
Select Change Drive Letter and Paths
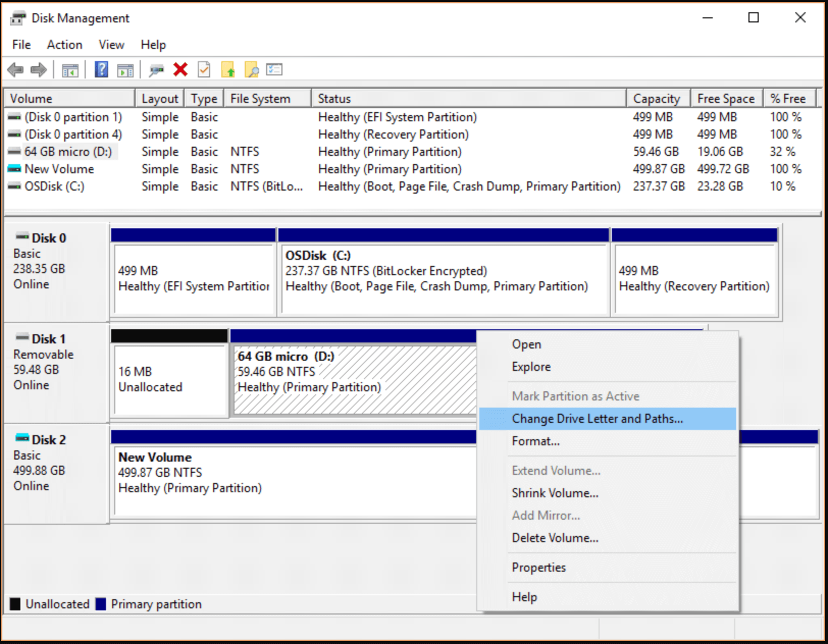pos(597,418)
